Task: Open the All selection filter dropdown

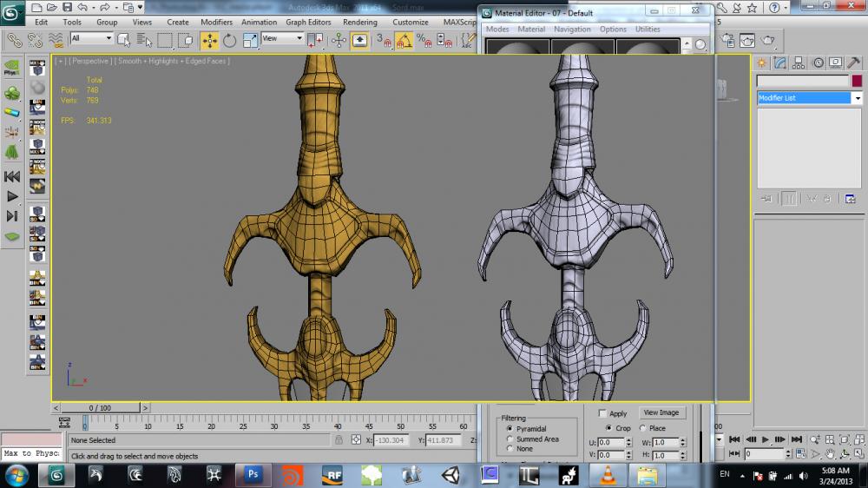Action: (91, 39)
